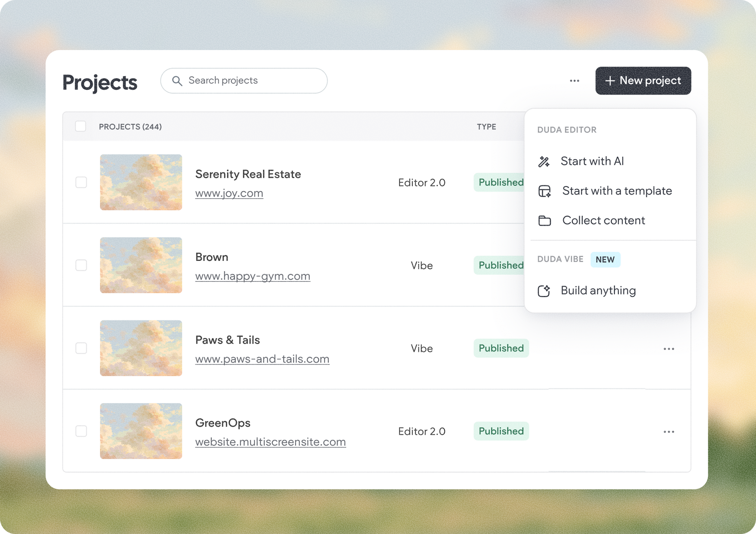Screen dimensions: 756x534
Task: Click the NEW badge beside Duda Vibe
Action: pos(605,260)
